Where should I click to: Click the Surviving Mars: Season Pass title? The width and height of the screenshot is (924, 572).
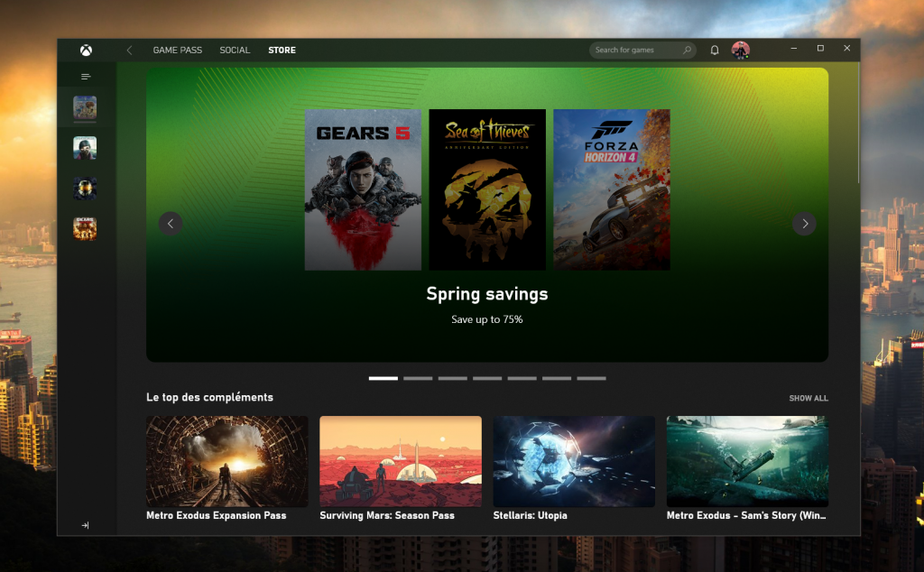387,515
